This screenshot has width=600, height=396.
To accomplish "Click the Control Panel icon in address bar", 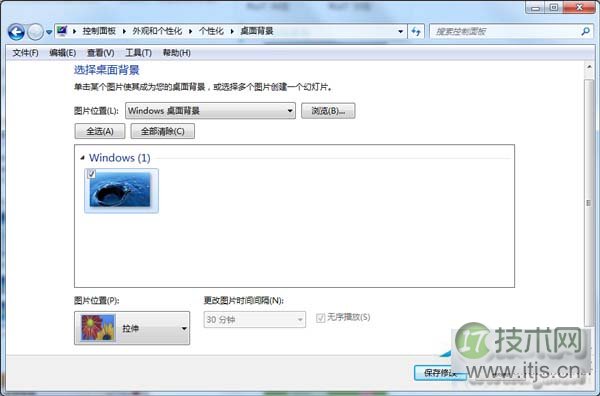I will tap(62, 31).
